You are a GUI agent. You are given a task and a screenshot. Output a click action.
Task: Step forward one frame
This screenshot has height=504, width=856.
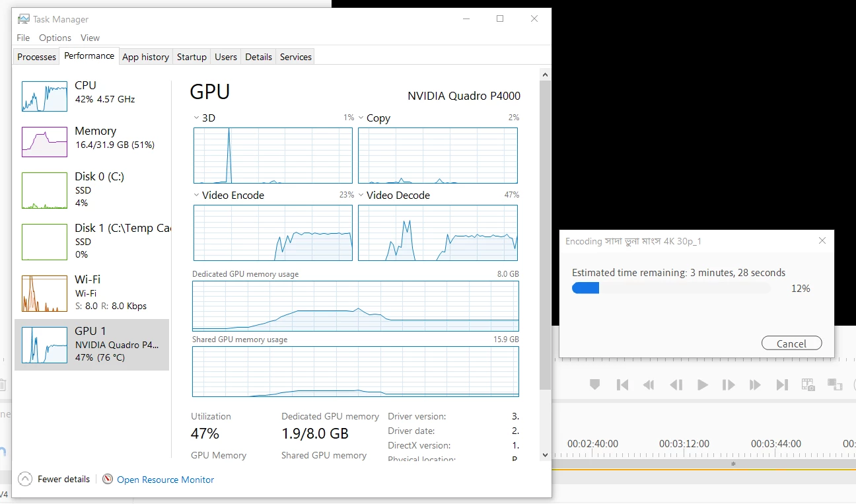tap(729, 384)
